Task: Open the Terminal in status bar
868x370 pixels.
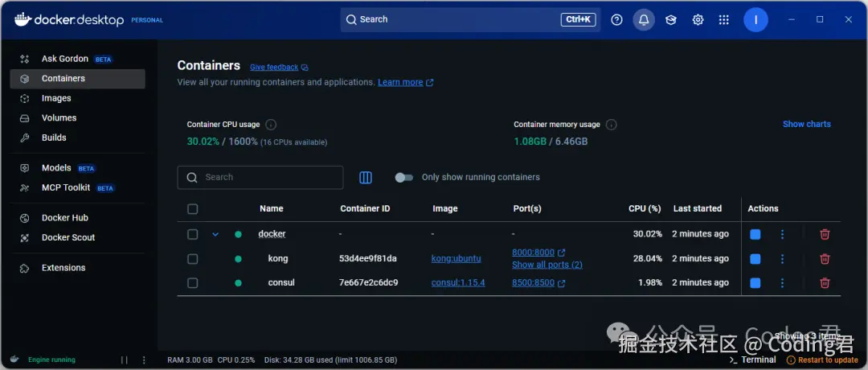Action: tap(753, 360)
